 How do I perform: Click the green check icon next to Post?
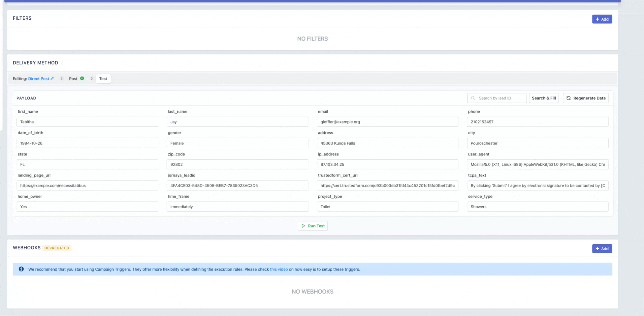click(x=82, y=78)
